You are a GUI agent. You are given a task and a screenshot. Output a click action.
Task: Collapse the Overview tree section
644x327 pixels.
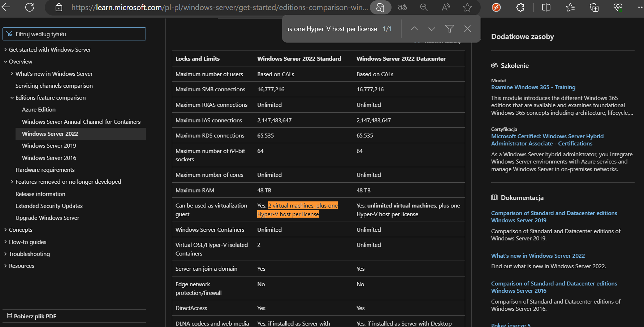pyautogui.click(x=5, y=62)
